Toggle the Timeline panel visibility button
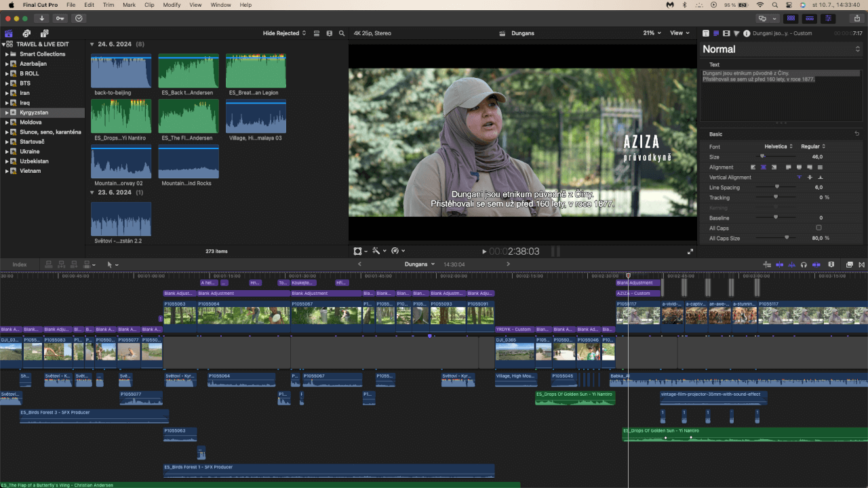The image size is (868, 488). coord(810,18)
